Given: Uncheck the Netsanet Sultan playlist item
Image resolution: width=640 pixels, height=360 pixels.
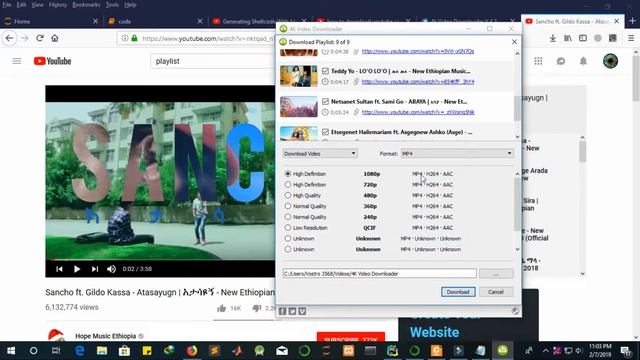Looking at the screenshot, I should click(325, 101).
